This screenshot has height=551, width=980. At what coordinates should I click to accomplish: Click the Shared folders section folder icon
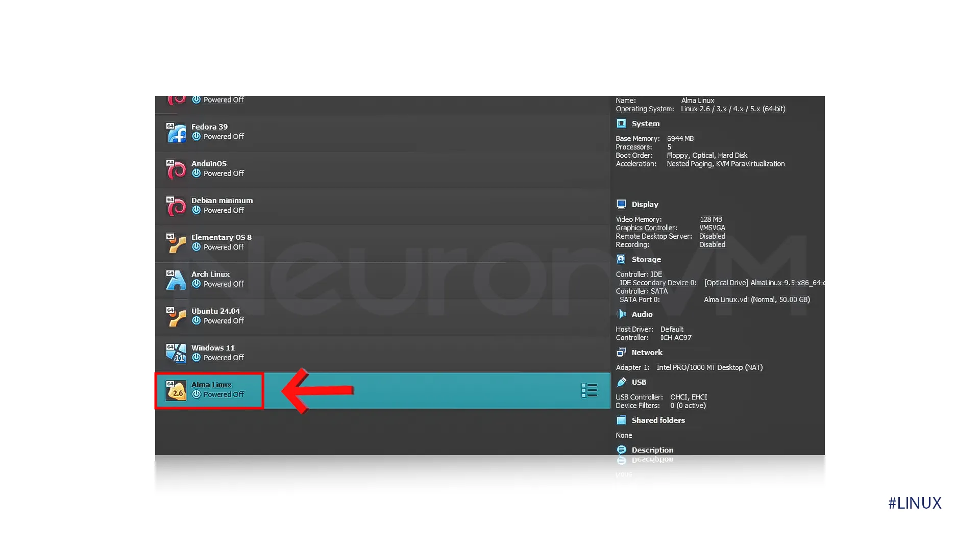621,420
